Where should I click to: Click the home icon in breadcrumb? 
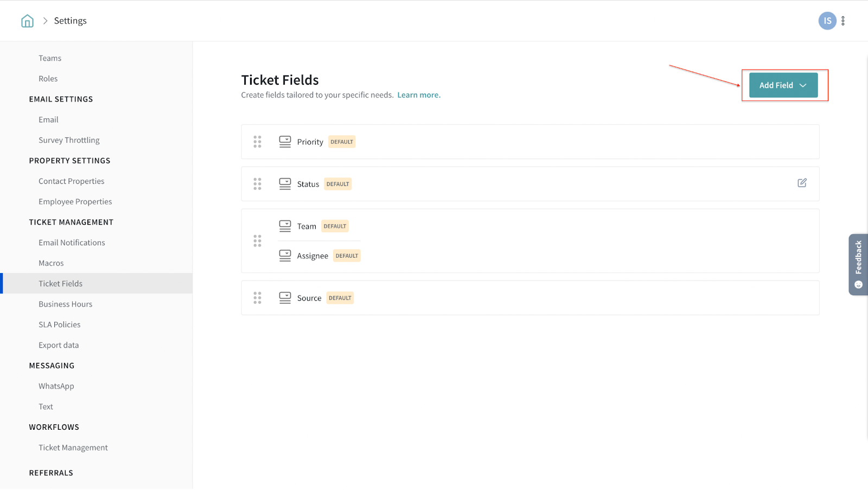[27, 21]
